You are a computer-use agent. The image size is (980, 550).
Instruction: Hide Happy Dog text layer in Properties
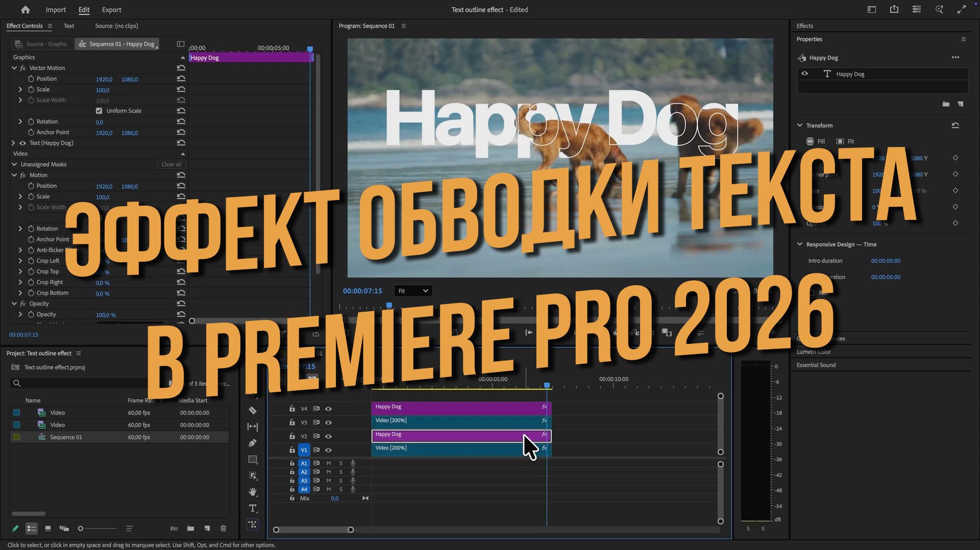point(805,73)
